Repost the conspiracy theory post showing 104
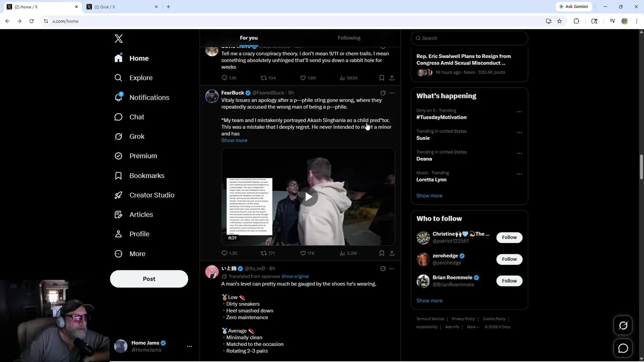644x362 pixels. coord(268,78)
